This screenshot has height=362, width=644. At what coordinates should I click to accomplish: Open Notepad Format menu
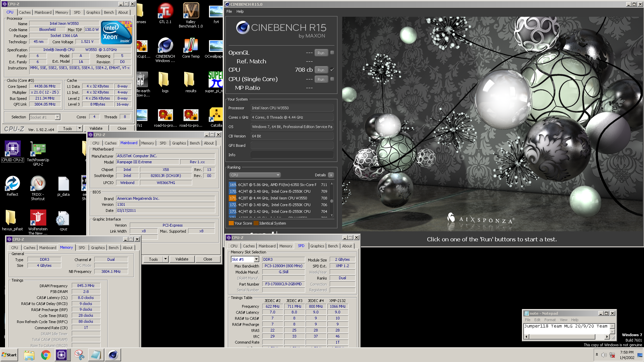pos(550,320)
